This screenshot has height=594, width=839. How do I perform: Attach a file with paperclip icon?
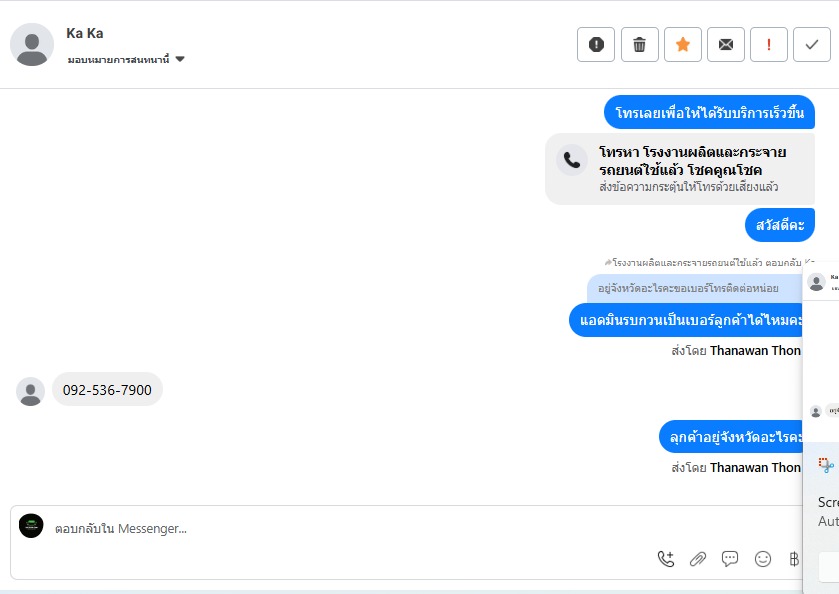click(698, 559)
